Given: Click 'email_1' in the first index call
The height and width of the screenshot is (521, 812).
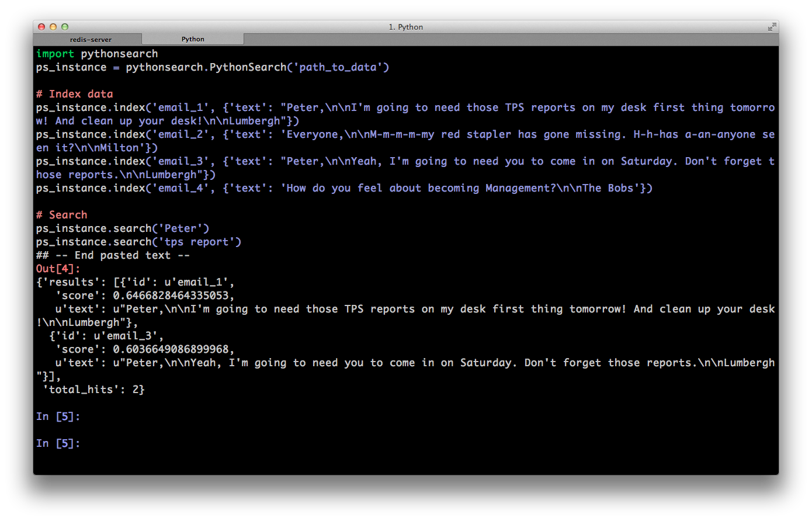Looking at the screenshot, I should pyautogui.click(x=181, y=107).
